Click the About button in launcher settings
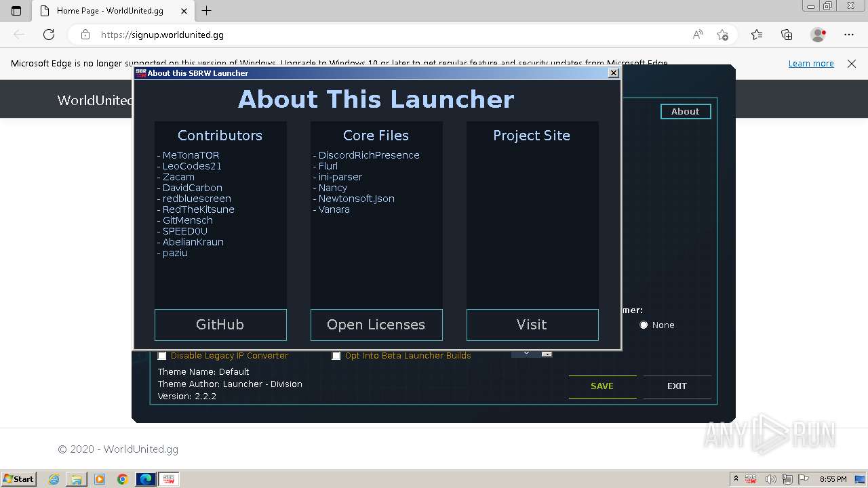This screenshot has width=868, height=488. (x=686, y=111)
